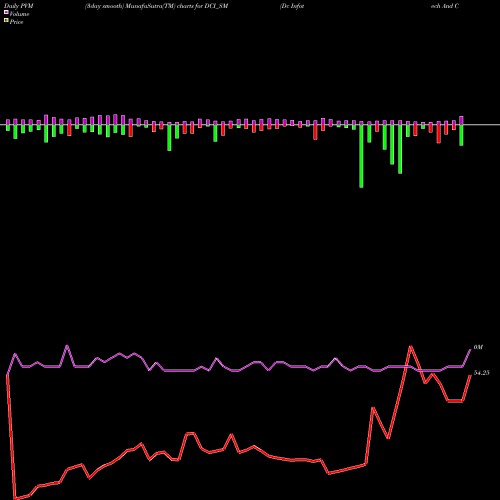Click the 'Dc Infot' company name text

(x=292, y=6)
